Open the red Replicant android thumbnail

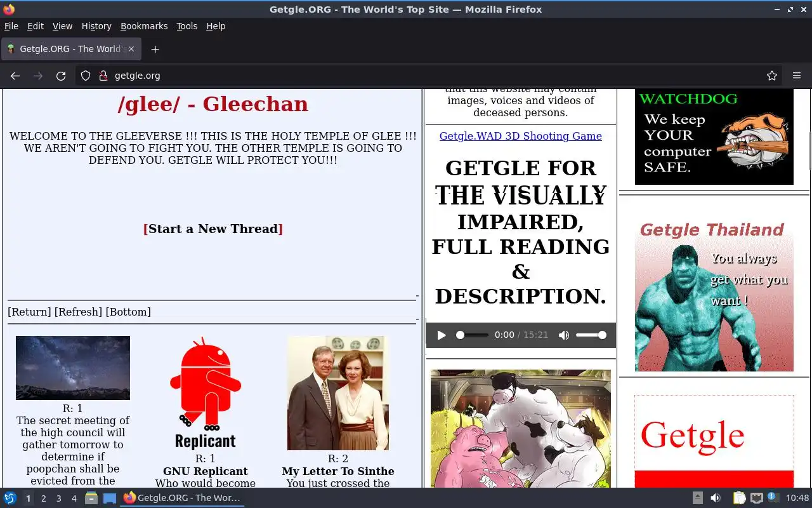click(206, 394)
